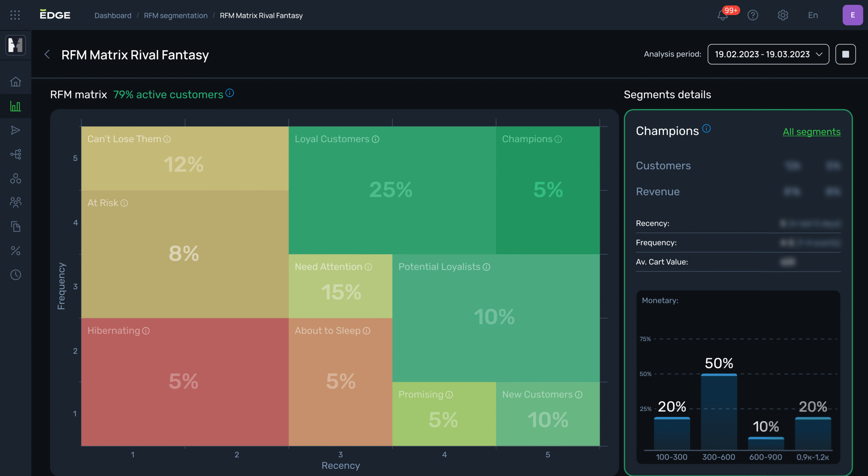Image resolution: width=868 pixels, height=476 pixels.
Task: Open the purple E user avatar
Action: (x=852, y=15)
